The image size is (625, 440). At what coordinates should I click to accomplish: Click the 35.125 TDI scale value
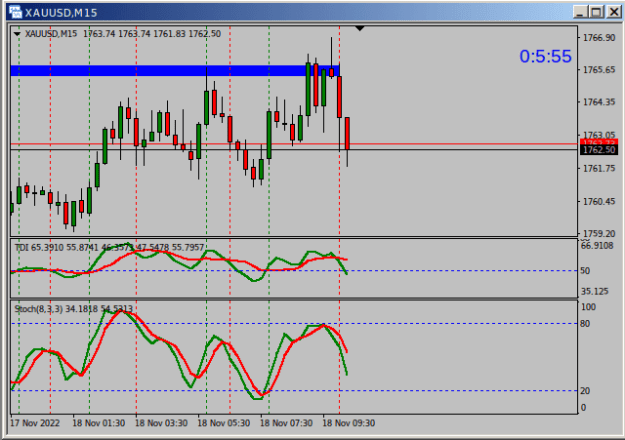pos(595,291)
